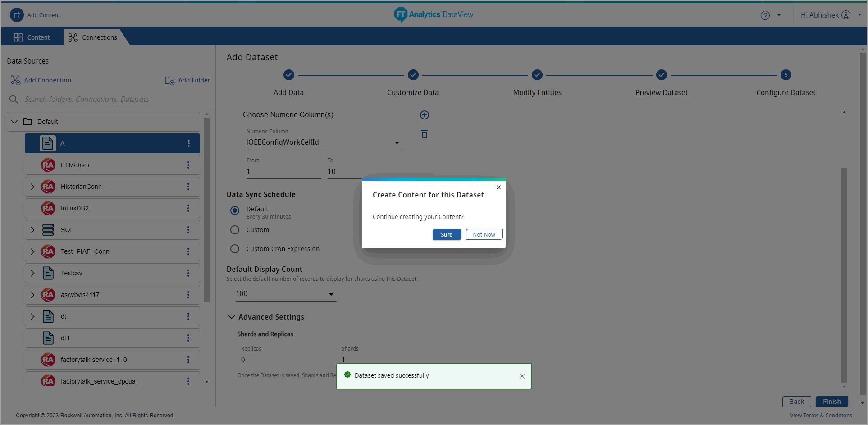Click the Add Folder icon
Image resolution: width=868 pixels, height=425 pixels.
pyautogui.click(x=169, y=80)
